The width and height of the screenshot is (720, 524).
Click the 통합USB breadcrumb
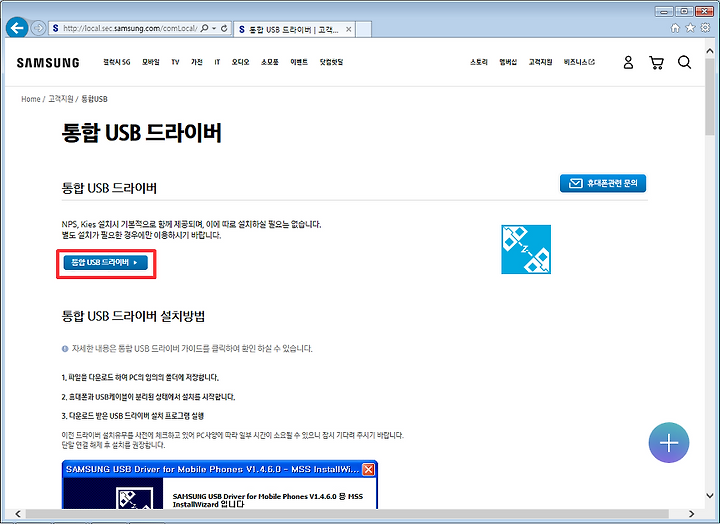[94, 99]
